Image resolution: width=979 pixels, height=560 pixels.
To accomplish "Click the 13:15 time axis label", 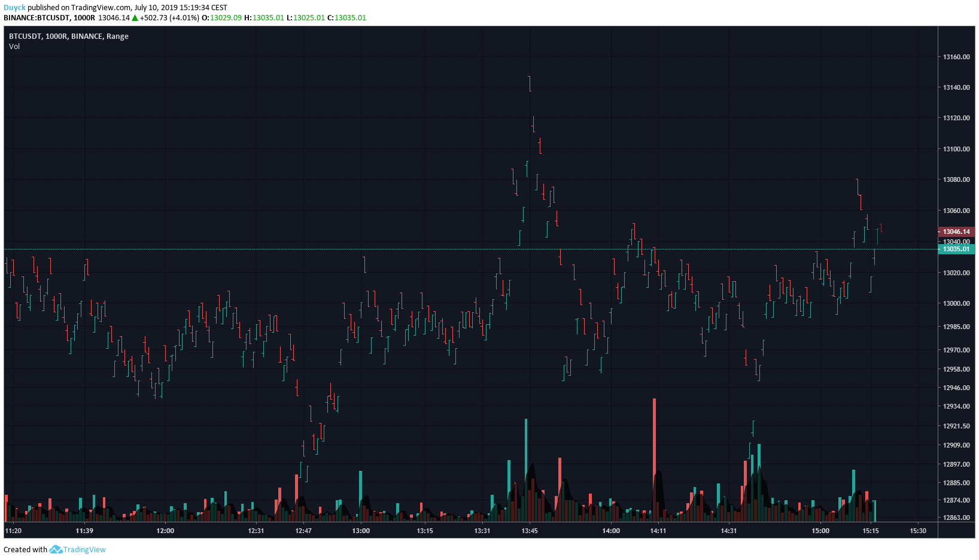I will 425,531.
